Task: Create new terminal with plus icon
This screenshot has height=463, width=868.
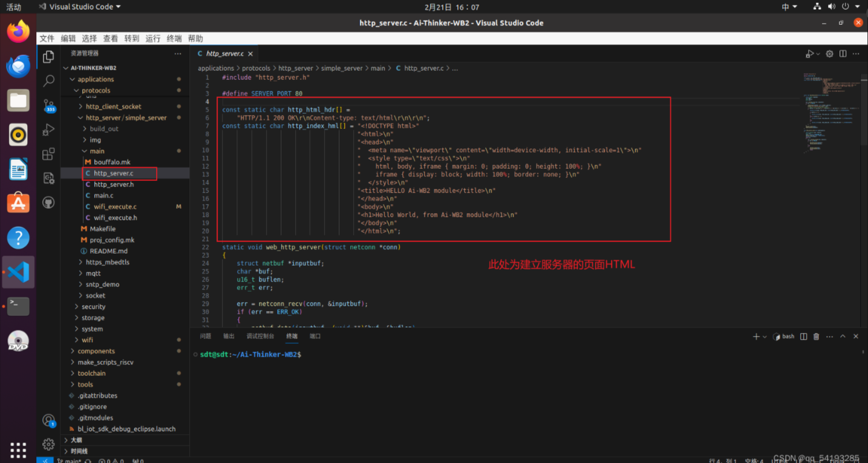Action: [756, 337]
